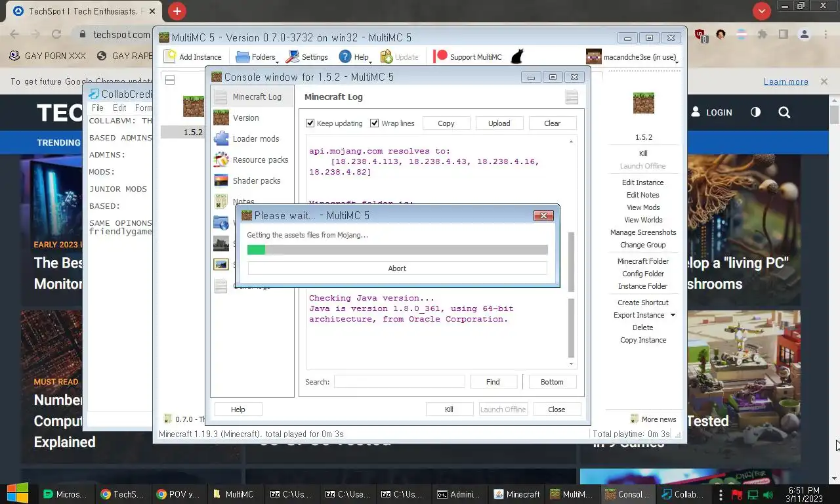Click the green assets download progress bar

point(397,249)
